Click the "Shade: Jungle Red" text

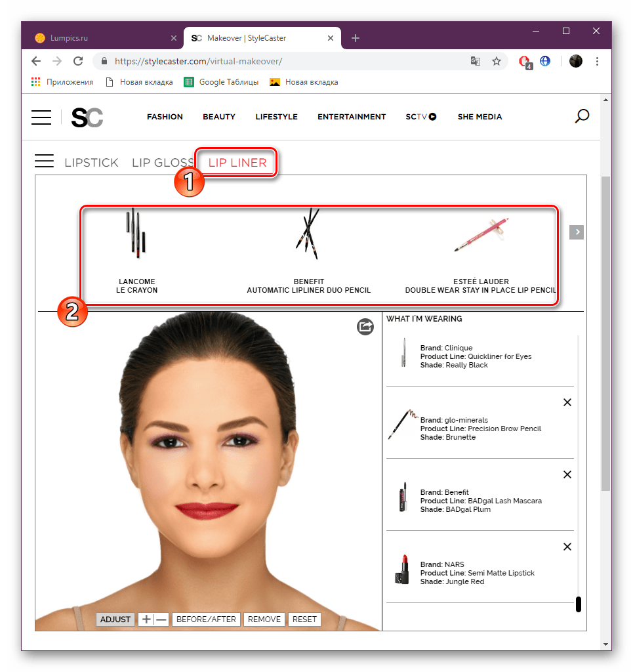pos(452,581)
